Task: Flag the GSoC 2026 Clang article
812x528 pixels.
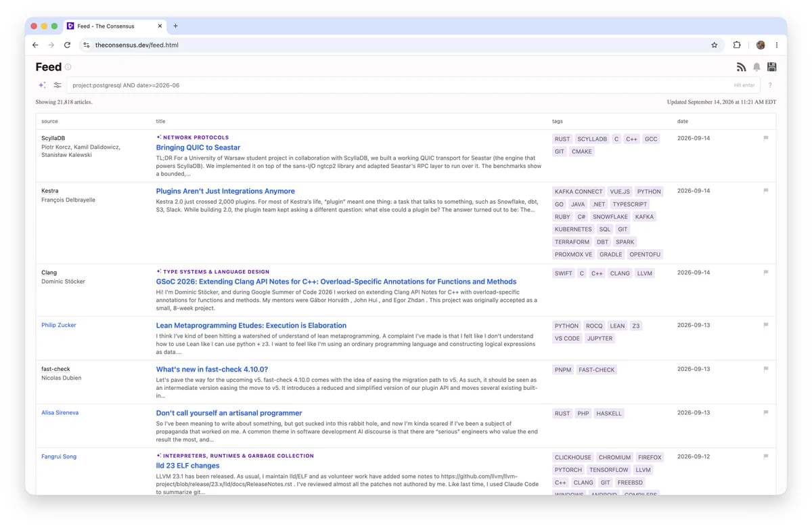Action: [x=766, y=273]
